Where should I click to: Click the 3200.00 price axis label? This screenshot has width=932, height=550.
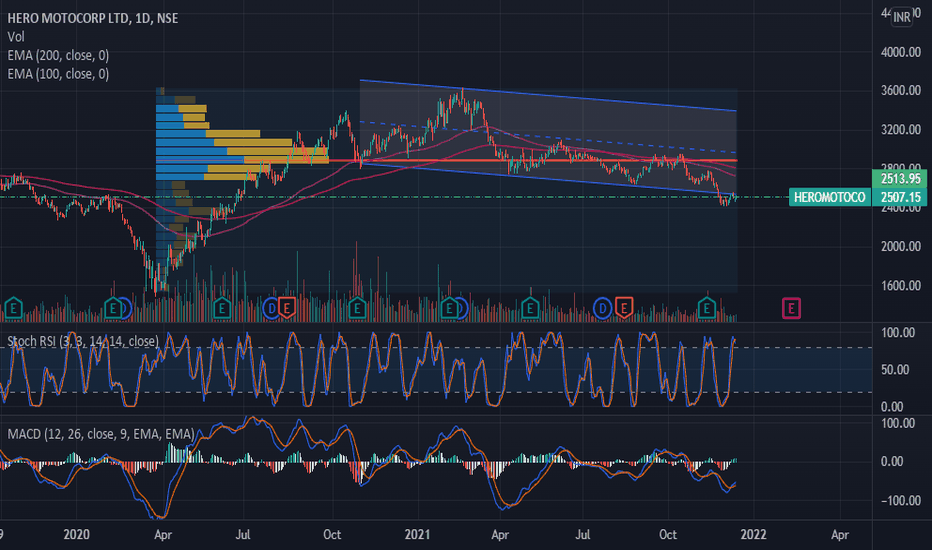pyautogui.click(x=900, y=130)
